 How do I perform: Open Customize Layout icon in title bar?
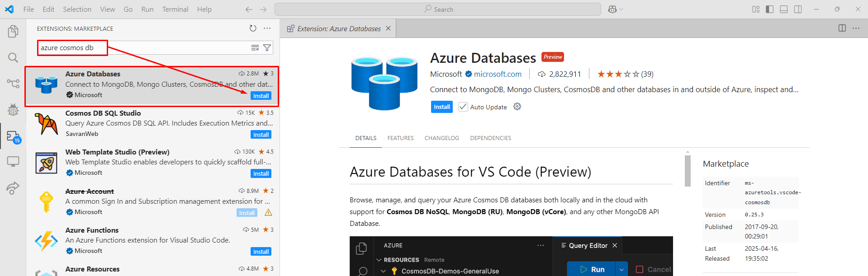756,9
